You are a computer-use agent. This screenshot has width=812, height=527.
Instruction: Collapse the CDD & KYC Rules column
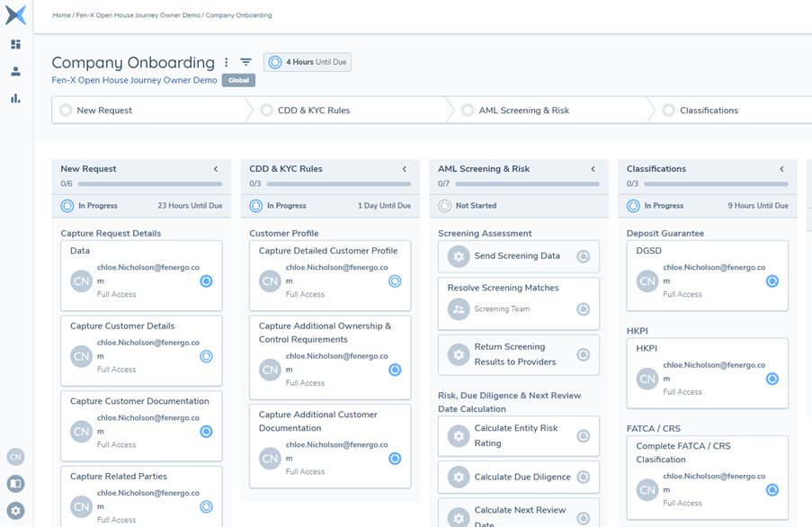tap(405, 169)
